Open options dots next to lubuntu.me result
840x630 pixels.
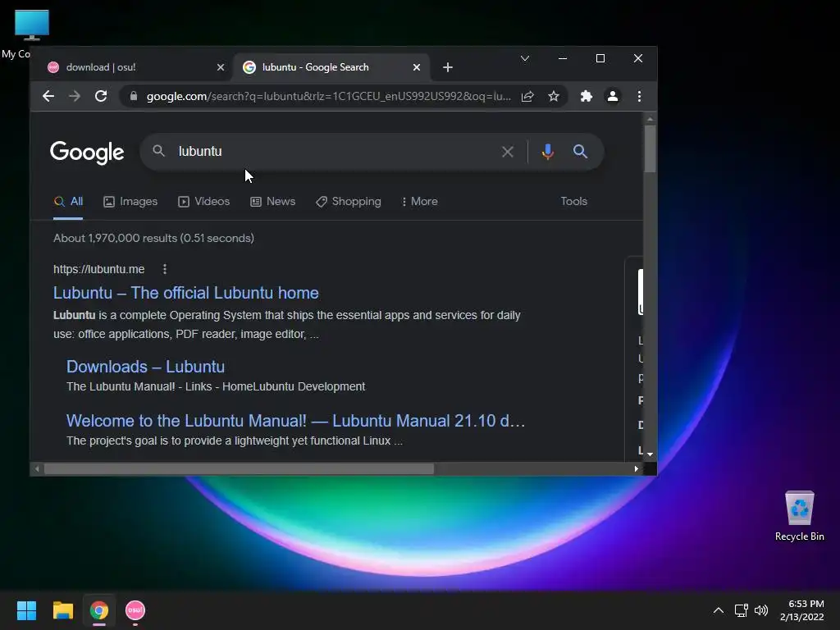(x=164, y=269)
